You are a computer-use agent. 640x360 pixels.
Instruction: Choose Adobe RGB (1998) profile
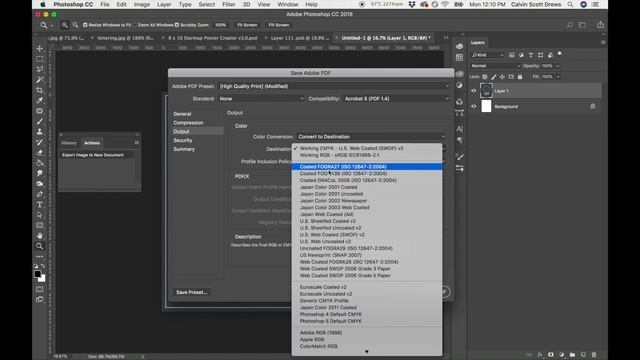(367, 333)
